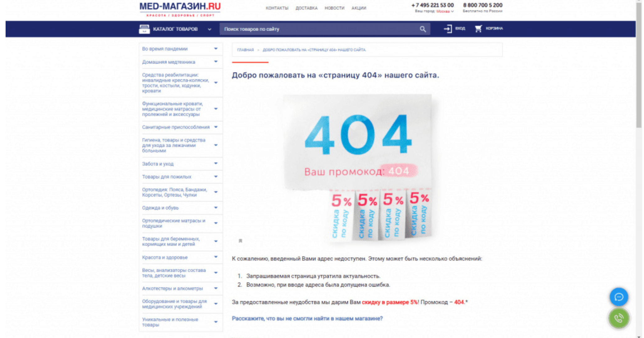Image resolution: width=644 pixels, height=338 pixels.
Task: Click the small bookmark icon below image
Action: 240,241
